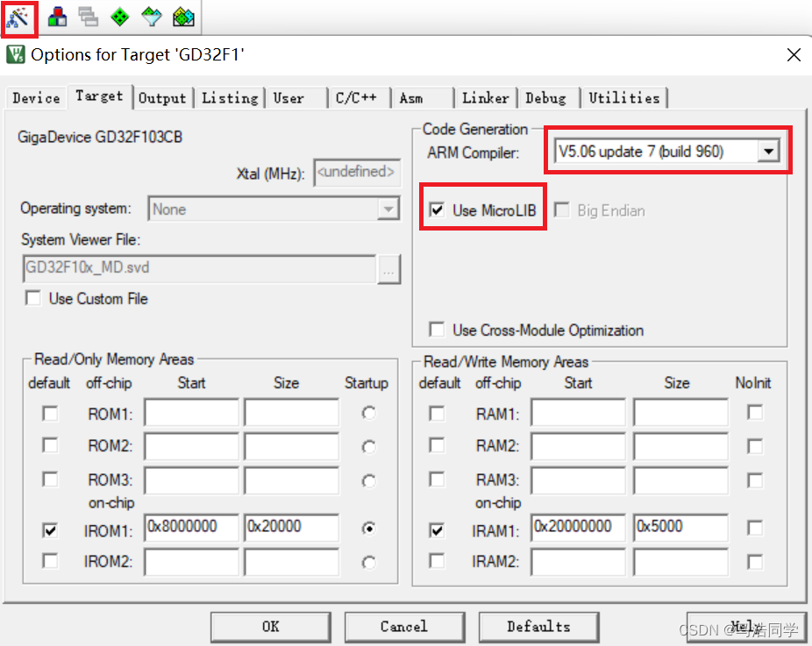This screenshot has width=812, height=646.
Task: Open the User tab
Action: (x=296, y=98)
